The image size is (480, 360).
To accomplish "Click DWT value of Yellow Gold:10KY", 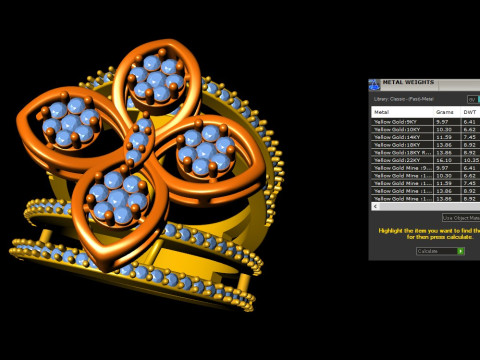I will click(x=470, y=130).
